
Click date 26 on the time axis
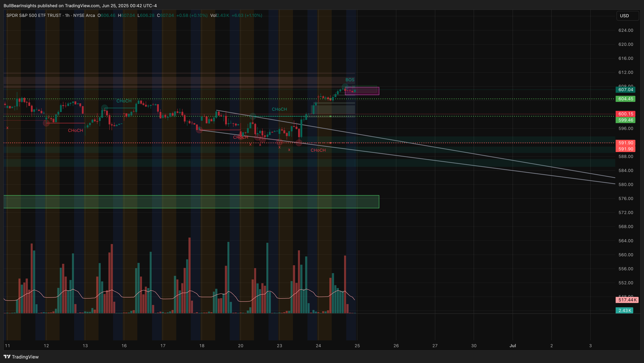396,346
